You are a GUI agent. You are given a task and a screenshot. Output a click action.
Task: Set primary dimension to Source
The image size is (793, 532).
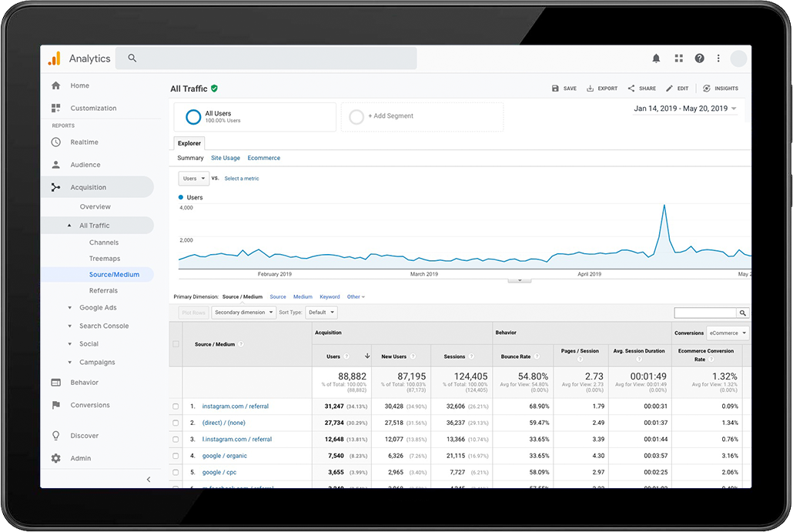(x=278, y=297)
